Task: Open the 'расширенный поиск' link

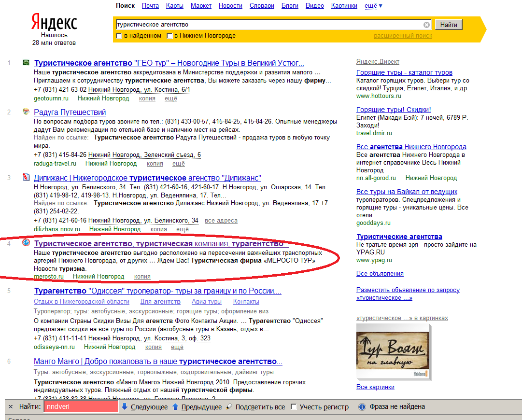Action: pos(403,36)
